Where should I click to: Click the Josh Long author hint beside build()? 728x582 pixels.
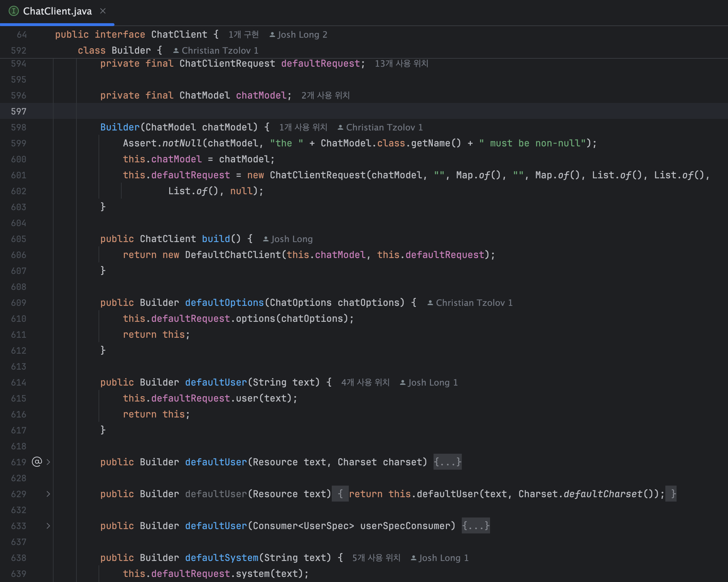tap(288, 239)
